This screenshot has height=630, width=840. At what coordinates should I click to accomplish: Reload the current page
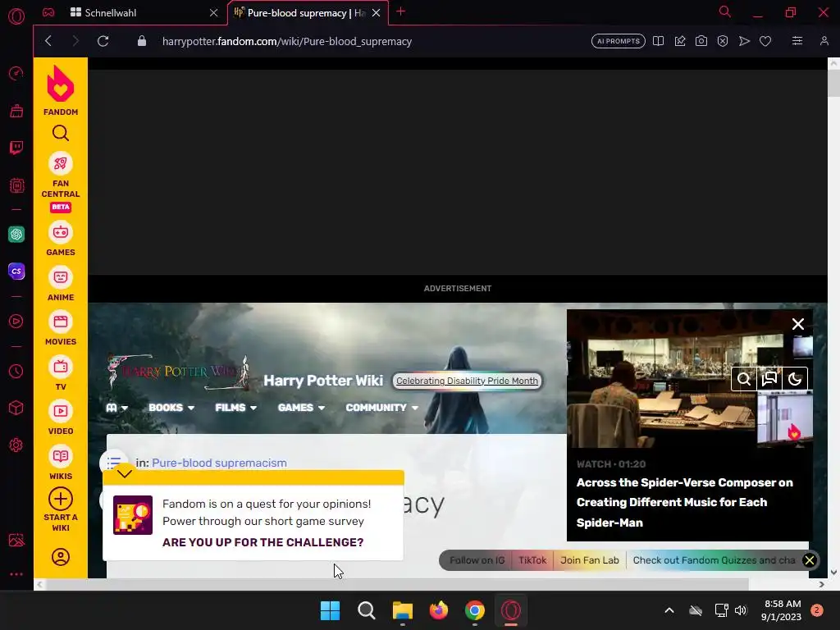click(x=103, y=41)
